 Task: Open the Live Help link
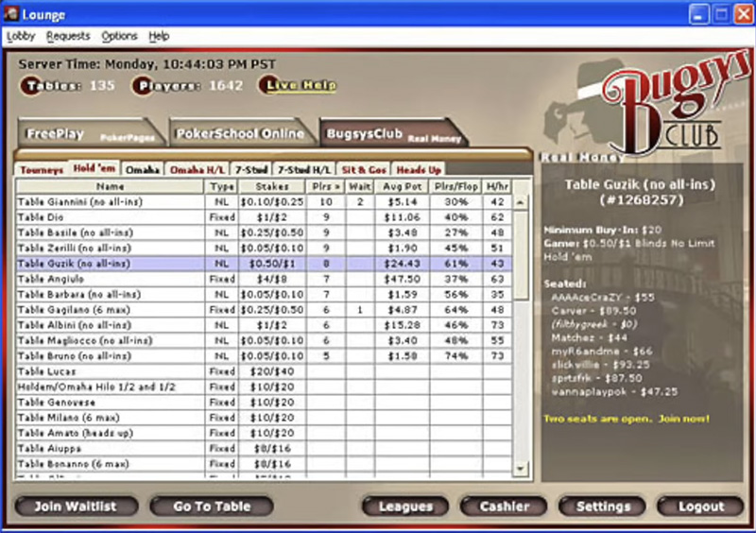coord(300,85)
